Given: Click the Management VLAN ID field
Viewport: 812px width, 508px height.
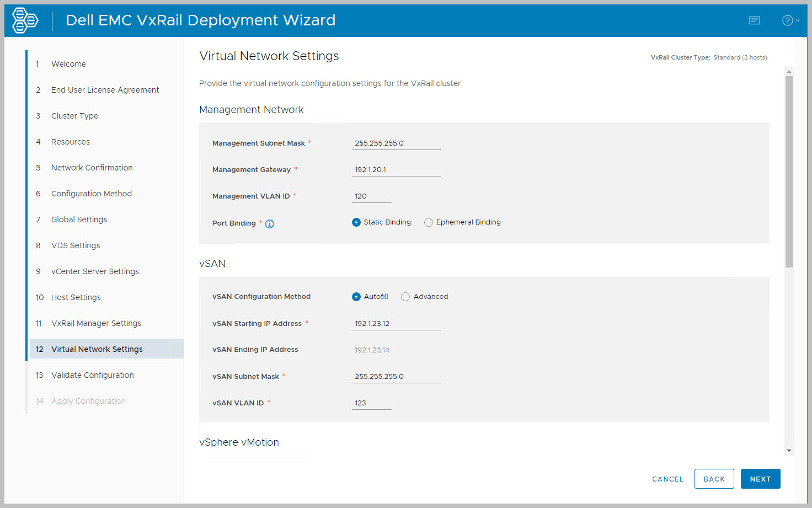Looking at the screenshot, I should (x=371, y=196).
